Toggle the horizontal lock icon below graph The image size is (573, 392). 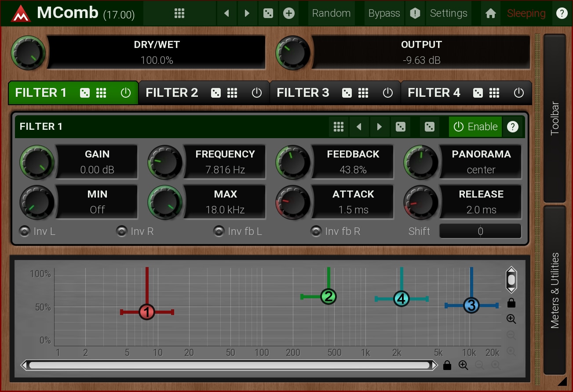(447, 365)
